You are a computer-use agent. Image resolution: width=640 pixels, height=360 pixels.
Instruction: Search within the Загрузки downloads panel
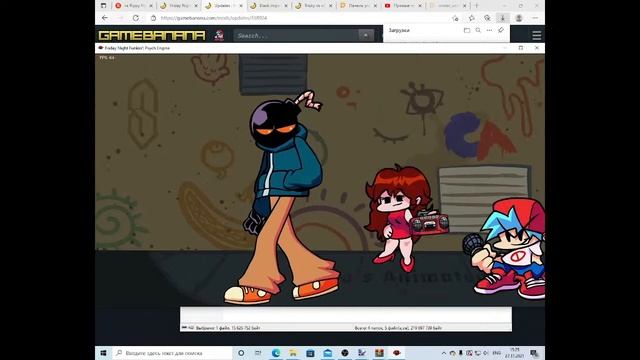pyautogui.click(x=478, y=30)
